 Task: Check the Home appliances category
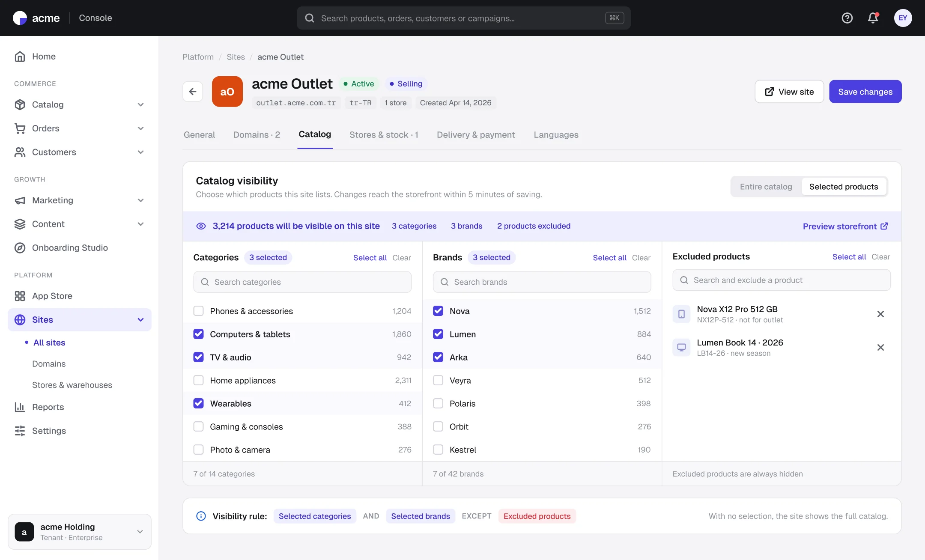tap(198, 380)
